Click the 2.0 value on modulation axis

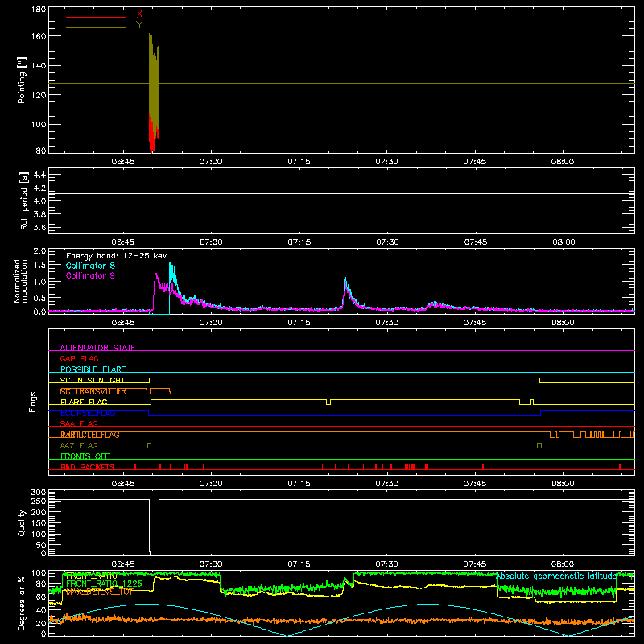click(39, 250)
